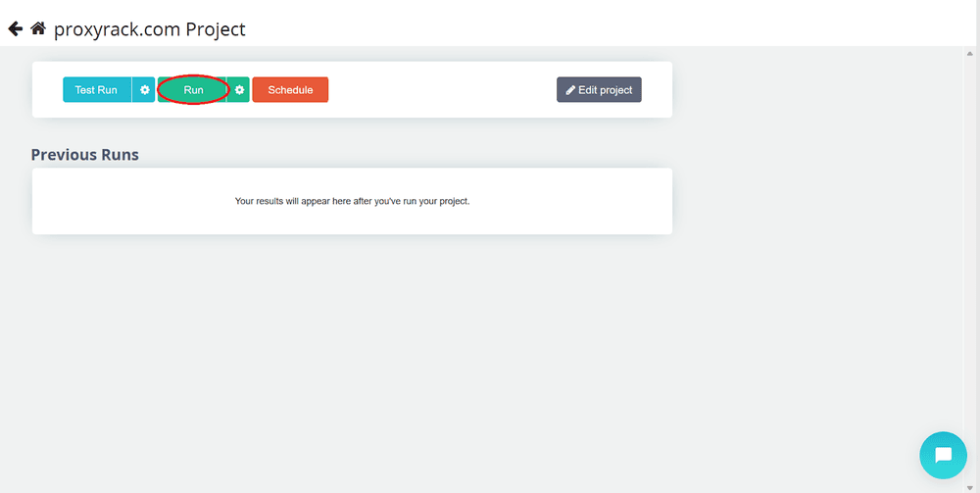Start a Test Run
This screenshot has height=493, width=980.
[x=97, y=90]
